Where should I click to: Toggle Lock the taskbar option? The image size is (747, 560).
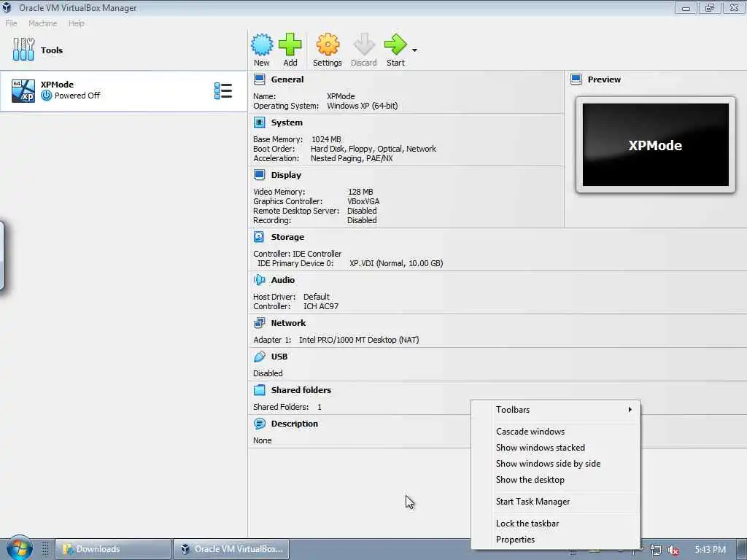(555, 524)
